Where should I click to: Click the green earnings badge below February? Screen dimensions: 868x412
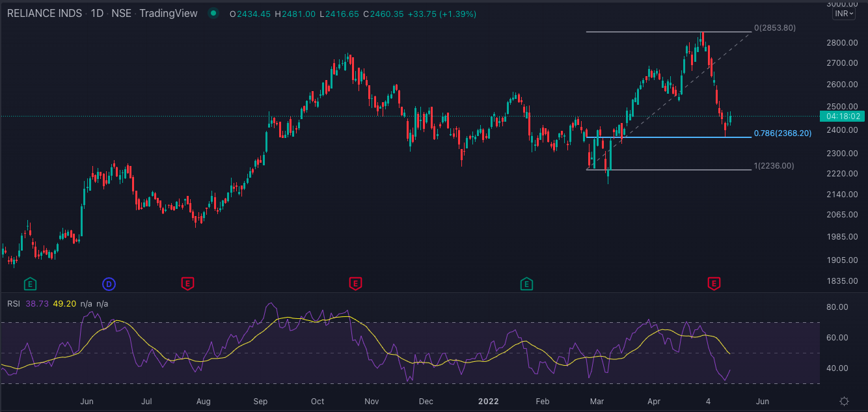(526, 284)
